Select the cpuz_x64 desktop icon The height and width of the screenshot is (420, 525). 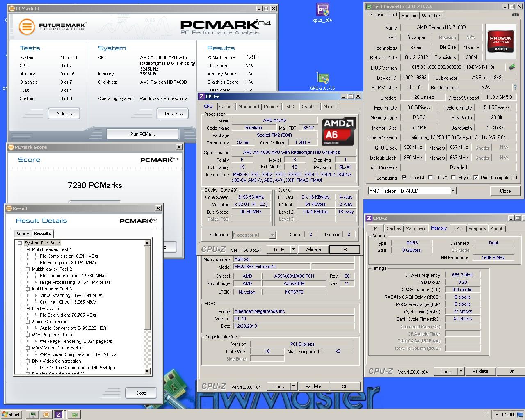click(x=322, y=13)
